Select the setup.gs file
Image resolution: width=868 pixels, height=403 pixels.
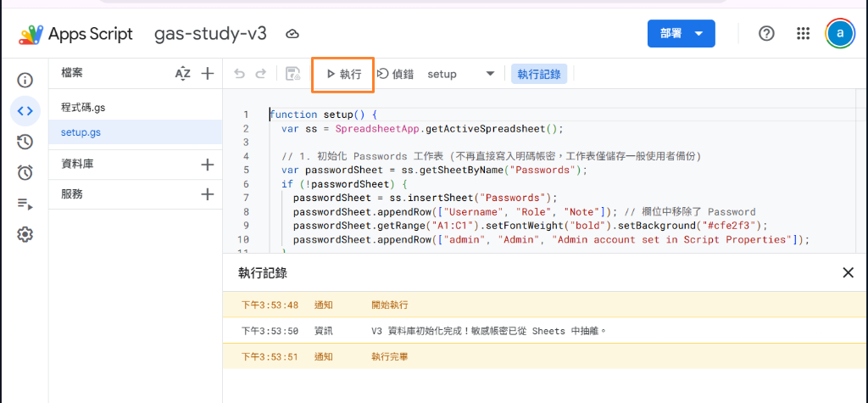click(135, 132)
